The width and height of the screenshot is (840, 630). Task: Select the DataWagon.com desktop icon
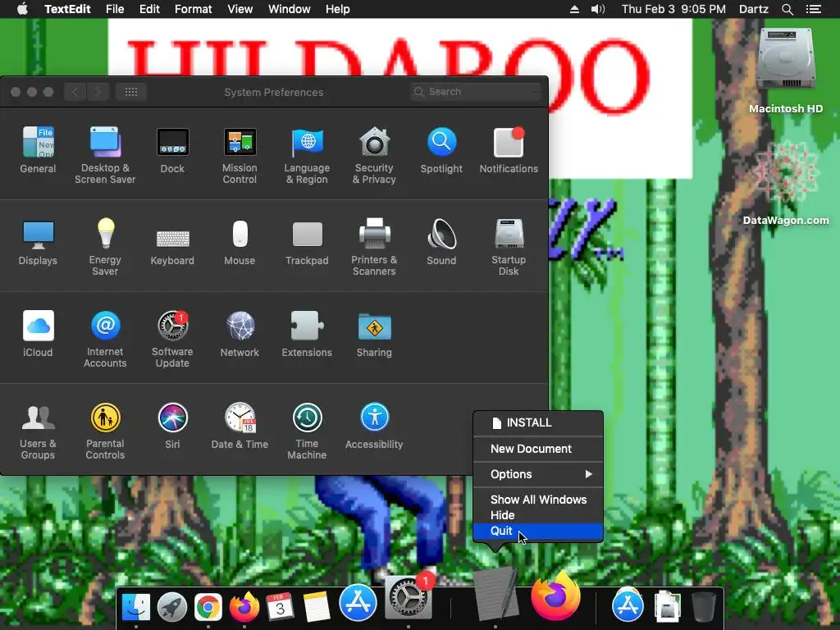click(786, 183)
